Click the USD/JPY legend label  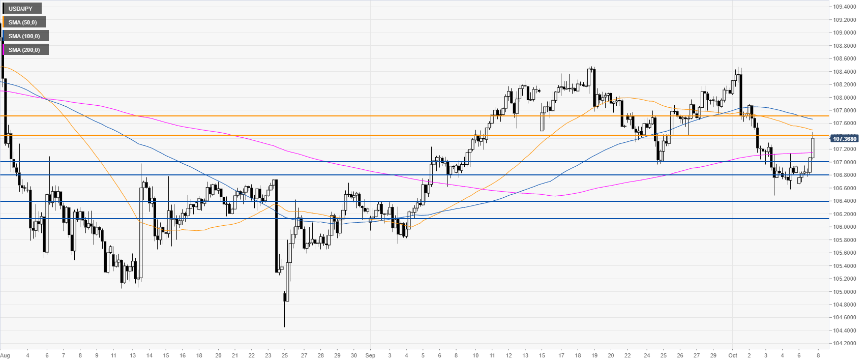[20, 9]
